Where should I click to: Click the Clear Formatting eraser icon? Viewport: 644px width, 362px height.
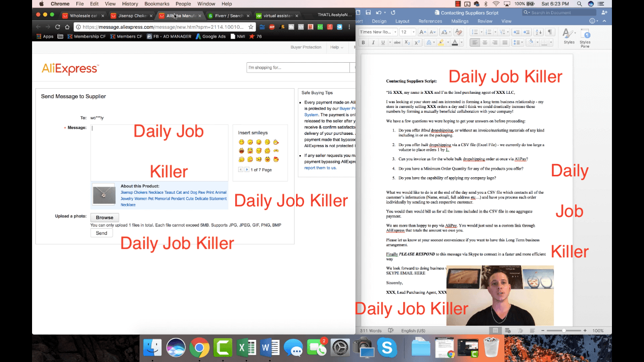click(x=458, y=32)
